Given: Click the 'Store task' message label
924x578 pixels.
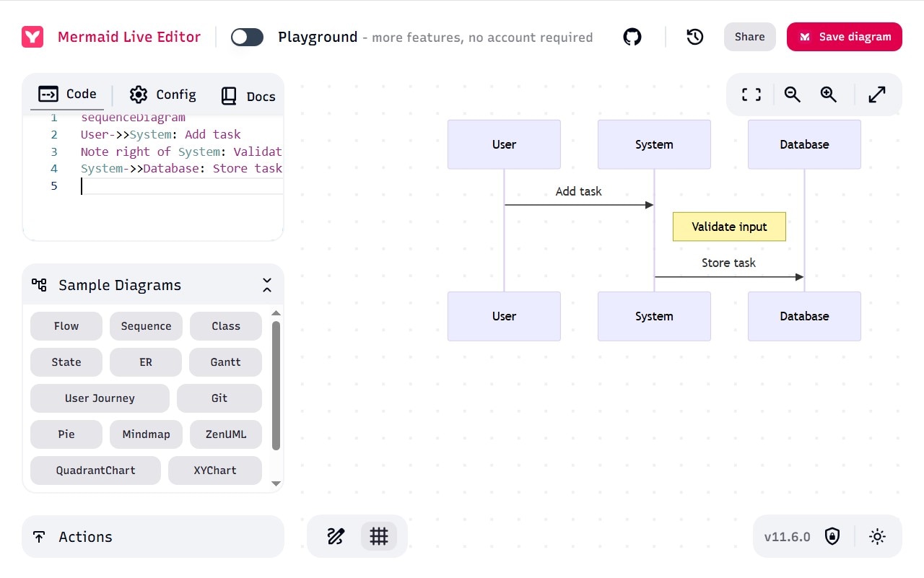Looking at the screenshot, I should [728, 263].
